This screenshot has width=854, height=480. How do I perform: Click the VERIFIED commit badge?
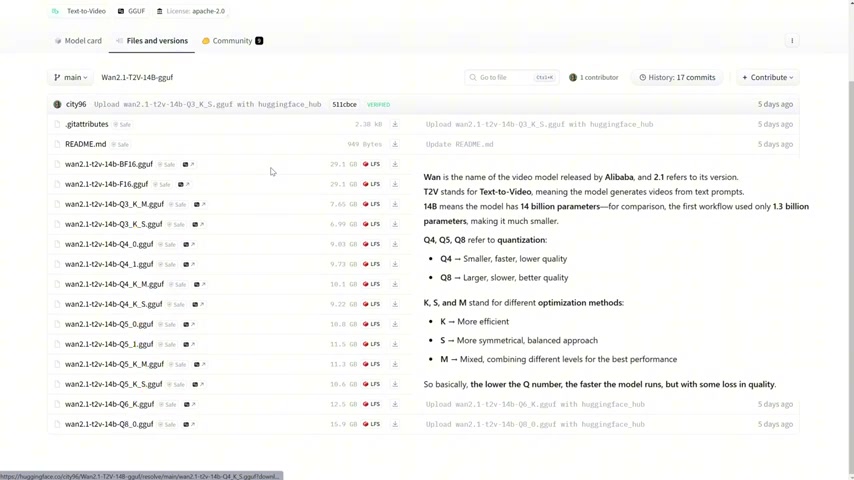pyautogui.click(x=378, y=105)
